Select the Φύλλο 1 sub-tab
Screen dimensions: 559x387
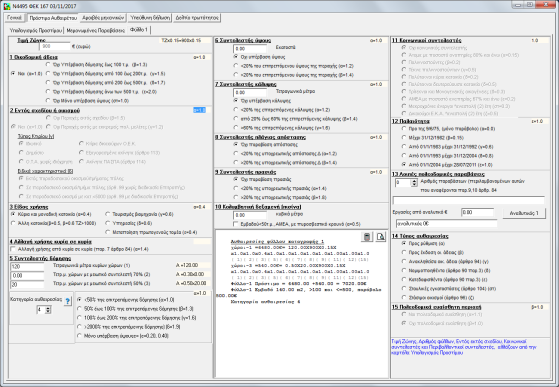click(x=139, y=30)
